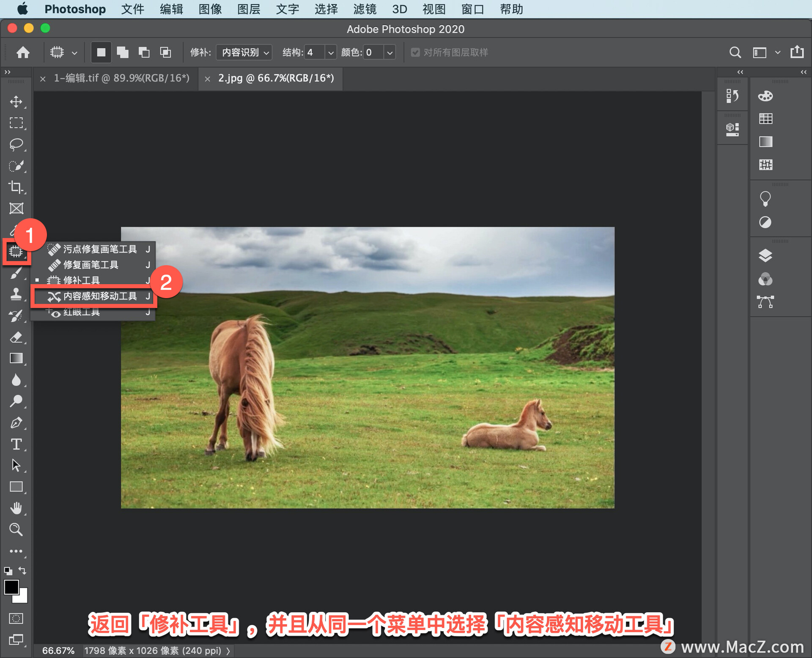The image size is (812, 658).
Task: Open the 滤镜 menu
Action: click(365, 9)
